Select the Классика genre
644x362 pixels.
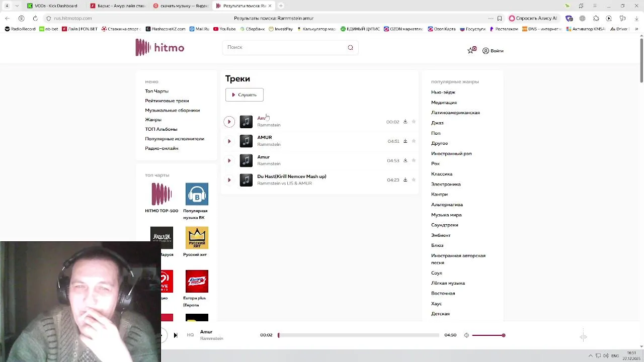pyautogui.click(x=442, y=174)
